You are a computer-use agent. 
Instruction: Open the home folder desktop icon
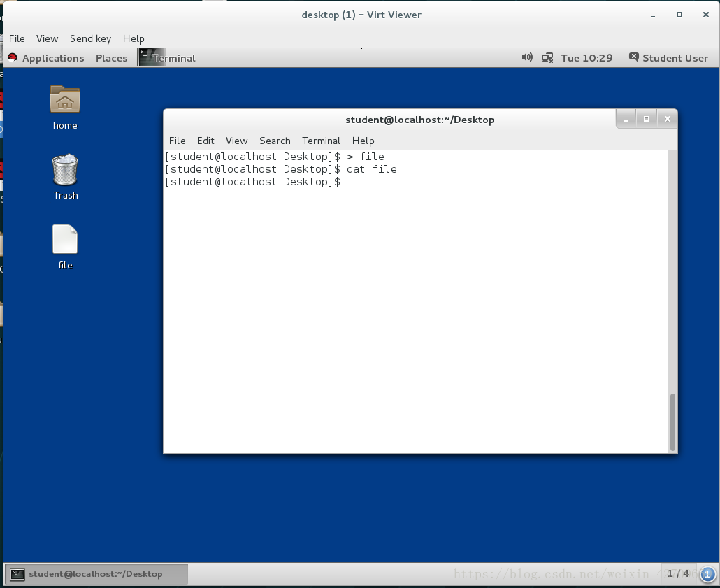pos(65,100)
